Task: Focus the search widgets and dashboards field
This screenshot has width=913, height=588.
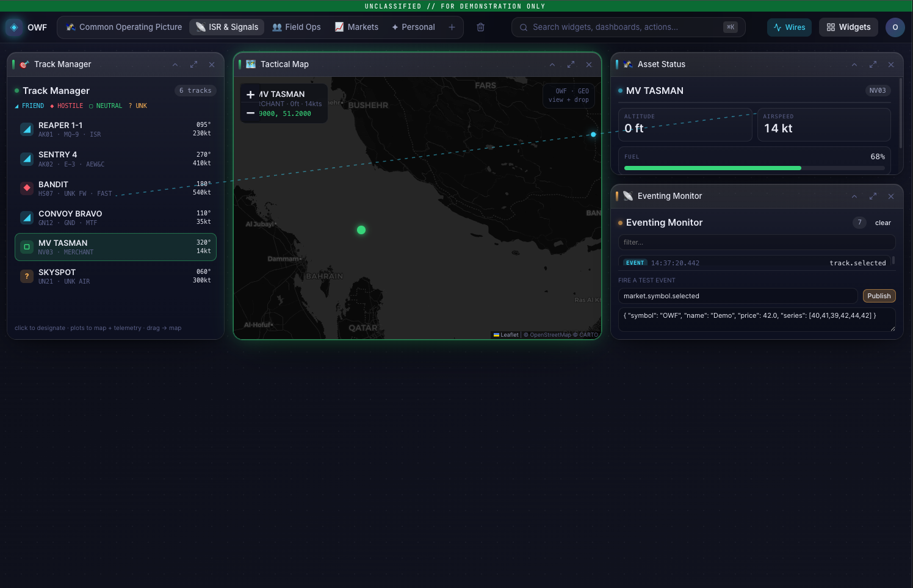Action: click(x=628, y=27)
